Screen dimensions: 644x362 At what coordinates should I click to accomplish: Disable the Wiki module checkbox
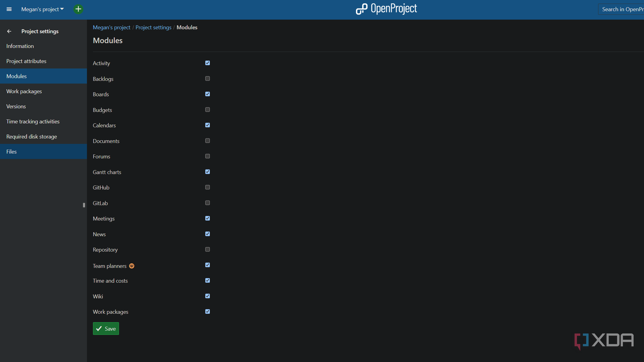click(207, 296)
